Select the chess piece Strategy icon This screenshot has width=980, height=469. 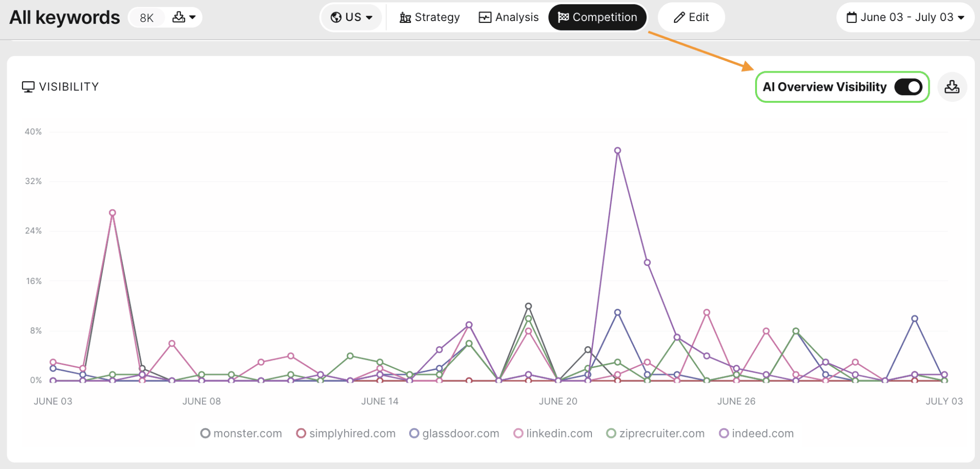click(x=405, y=17)
